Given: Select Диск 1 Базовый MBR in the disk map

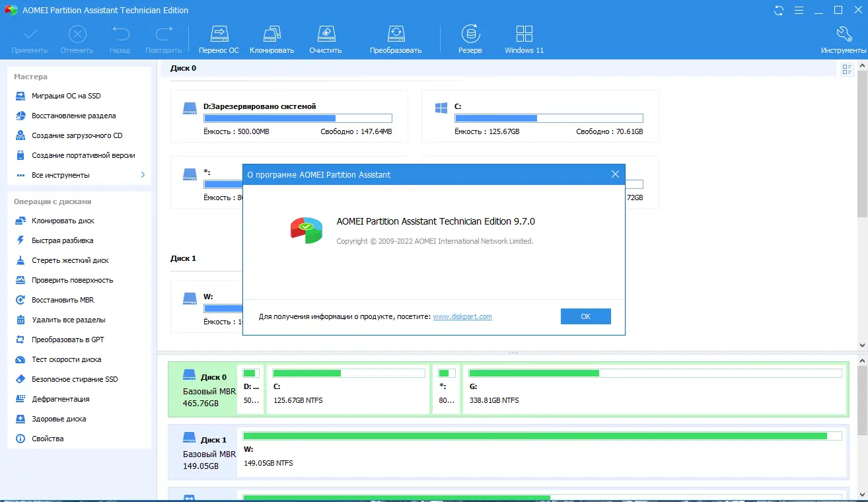Looking at the screenshot, I should click(201, 452).
